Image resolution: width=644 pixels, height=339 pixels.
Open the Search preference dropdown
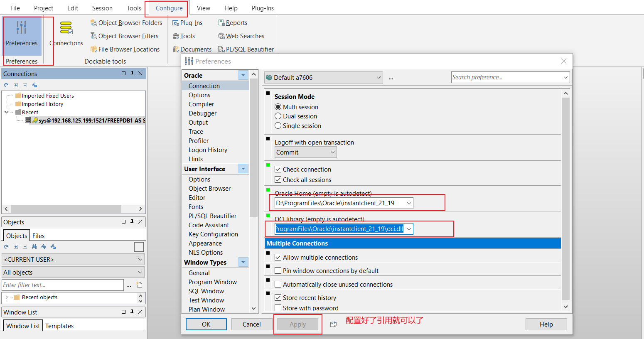(565, 77)
